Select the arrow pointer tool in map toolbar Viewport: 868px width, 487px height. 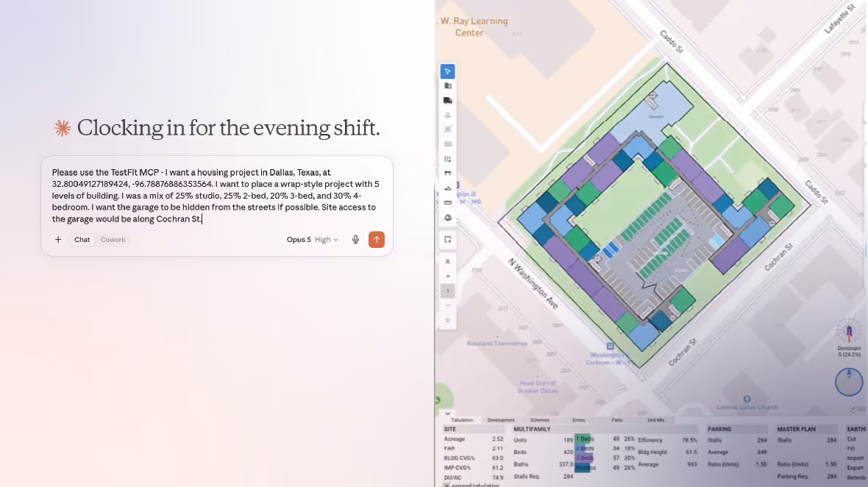pos(448,71)
